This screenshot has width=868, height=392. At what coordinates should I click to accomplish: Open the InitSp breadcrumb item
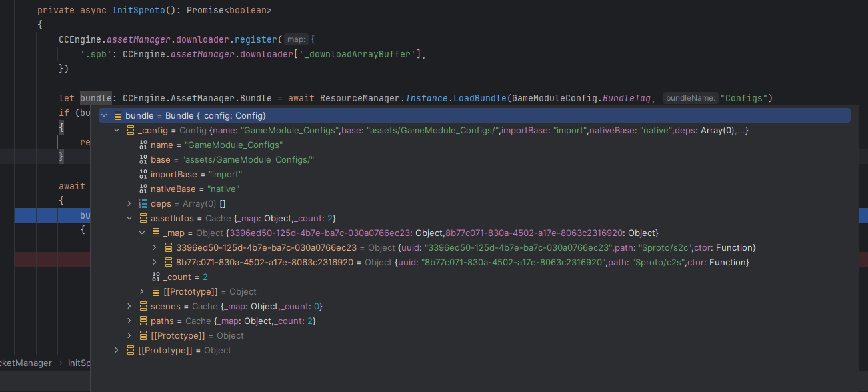tap(79, 363)
